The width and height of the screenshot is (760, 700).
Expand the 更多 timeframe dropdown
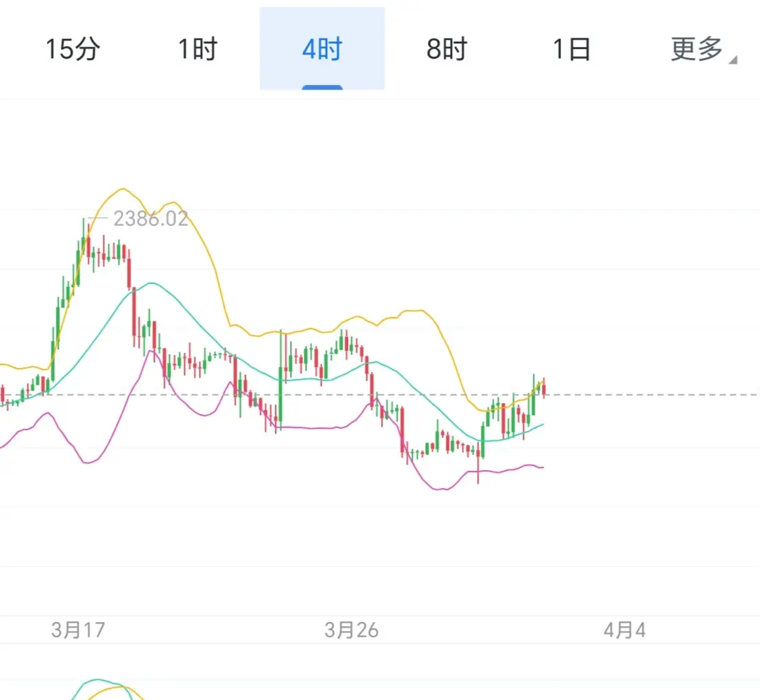pos(696,50)
